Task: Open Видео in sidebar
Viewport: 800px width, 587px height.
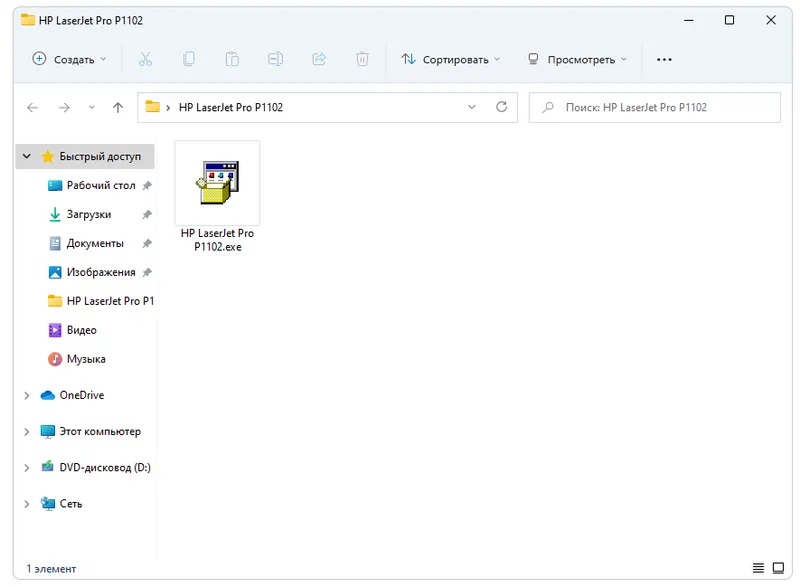Action: 82,330
